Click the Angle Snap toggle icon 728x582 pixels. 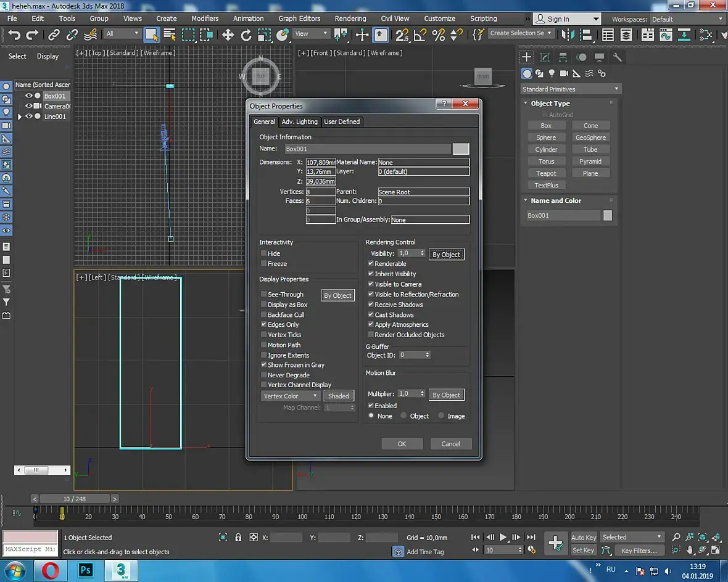click(x=421, y=35)
